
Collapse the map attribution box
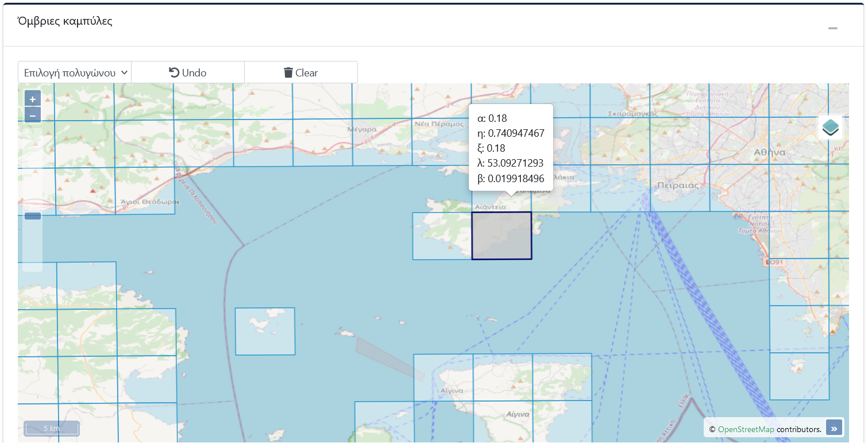click(834, 428)
